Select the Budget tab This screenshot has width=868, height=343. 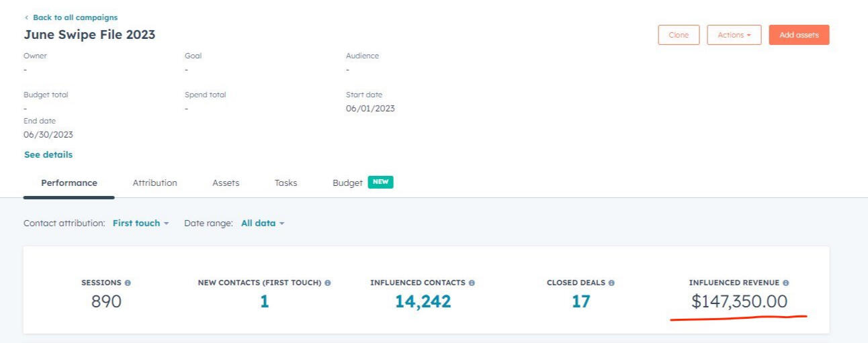[347, 183]
